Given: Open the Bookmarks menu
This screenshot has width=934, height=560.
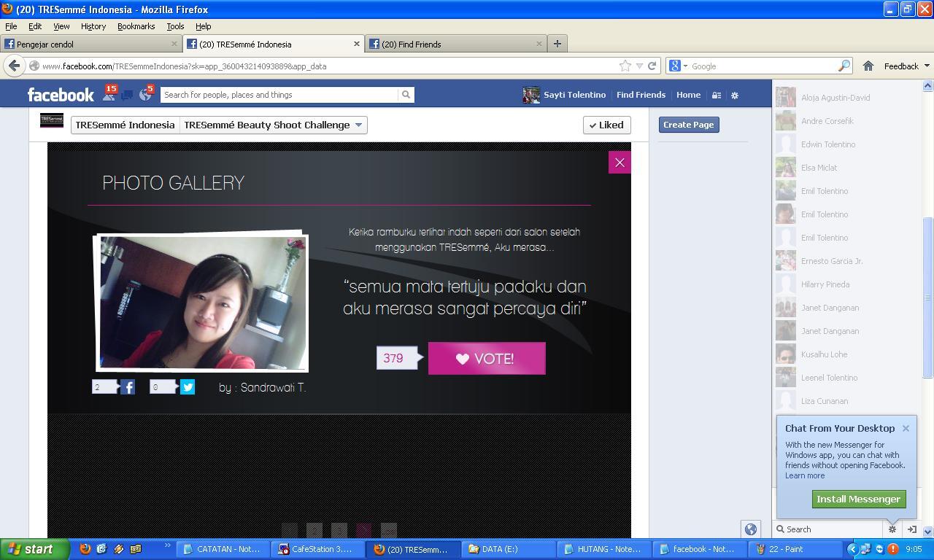Looking at the screenshot, I should tap(136, 26).
